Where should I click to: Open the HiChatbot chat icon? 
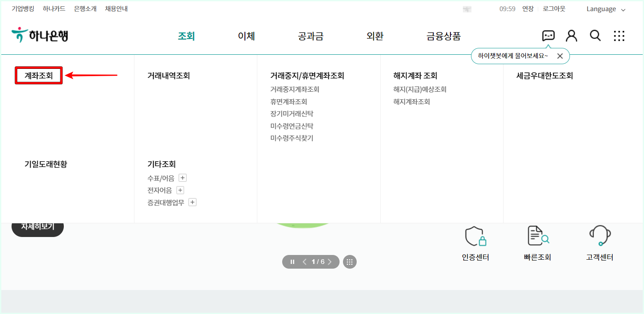[x=548, y=36]
